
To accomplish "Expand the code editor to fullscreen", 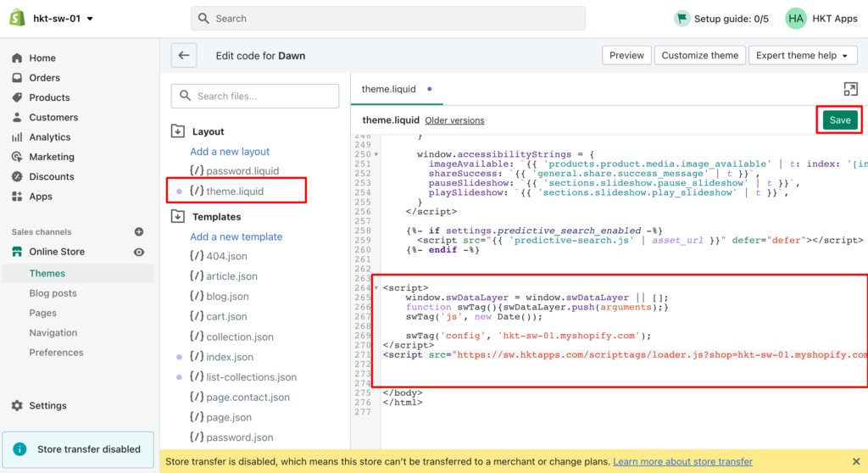I will 850,89.
